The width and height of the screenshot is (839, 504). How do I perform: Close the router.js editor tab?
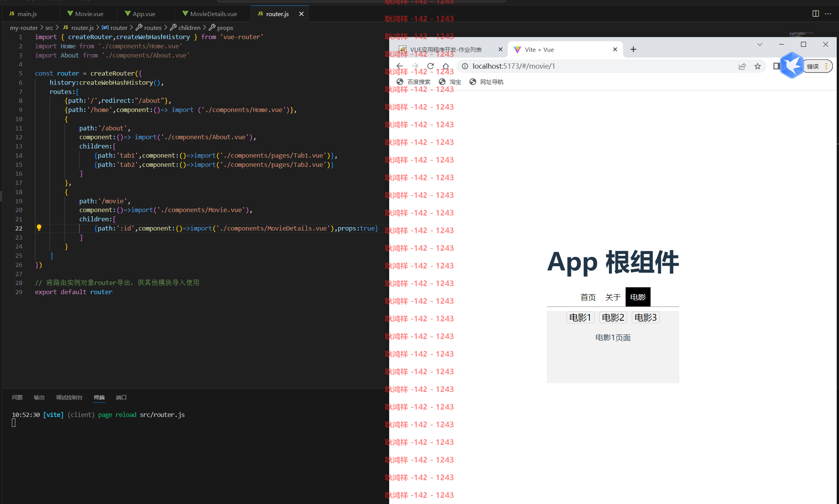[x=301, y=14]
